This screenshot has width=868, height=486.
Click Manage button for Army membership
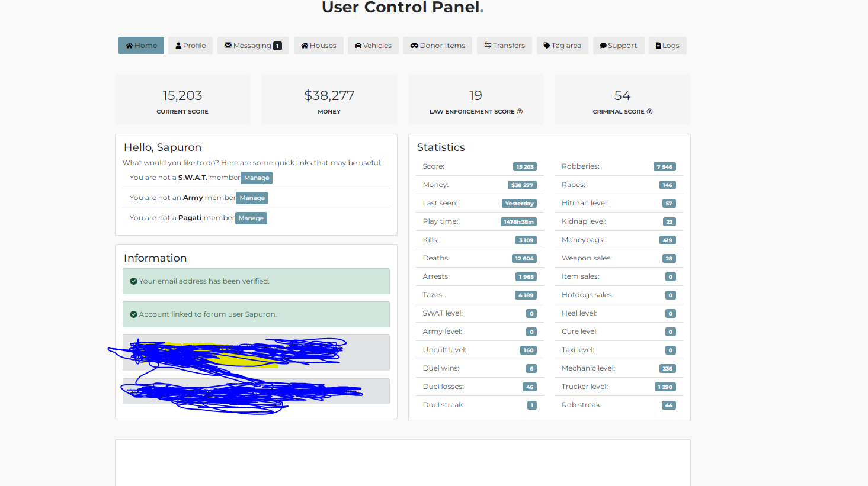point(252,198)
